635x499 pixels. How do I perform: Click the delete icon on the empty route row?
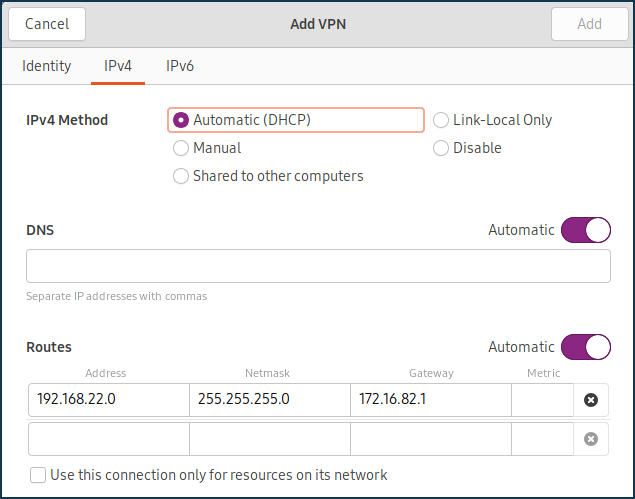point(590,439)
